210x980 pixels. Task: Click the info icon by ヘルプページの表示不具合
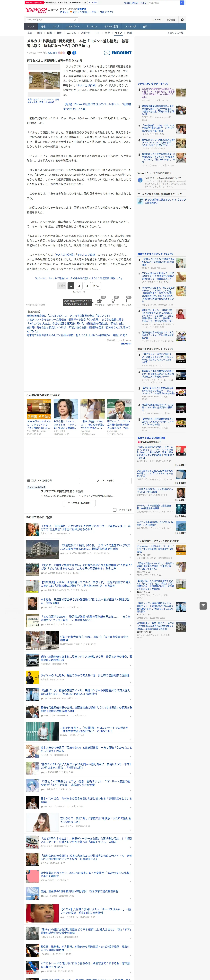point(140,180)
